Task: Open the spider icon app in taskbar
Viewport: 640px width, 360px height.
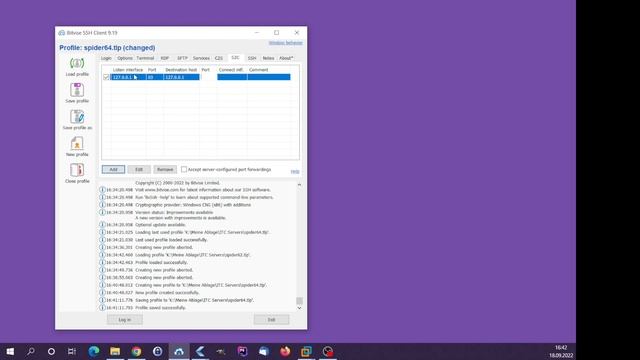Action: pyautogui.click(x=221, y=351)
